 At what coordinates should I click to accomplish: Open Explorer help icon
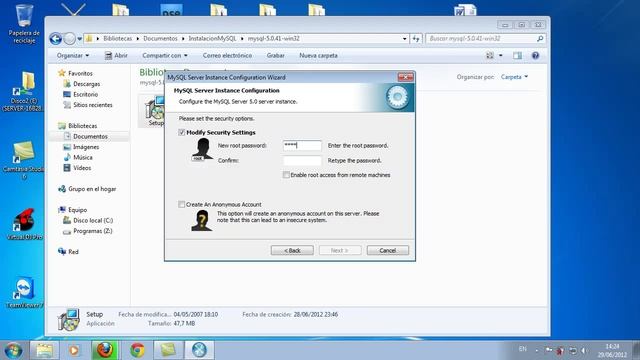(536, 56)
